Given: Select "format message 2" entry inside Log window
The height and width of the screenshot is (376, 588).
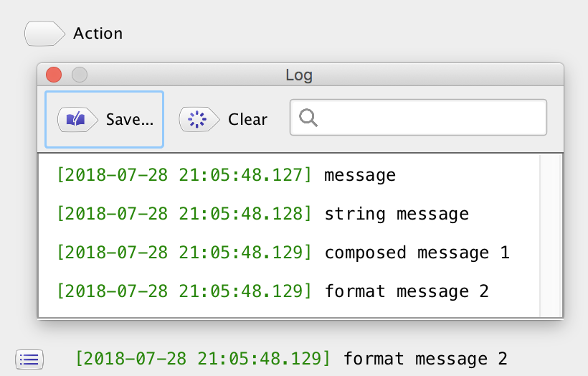Looking at the screenshot, I should coord(407,291).
